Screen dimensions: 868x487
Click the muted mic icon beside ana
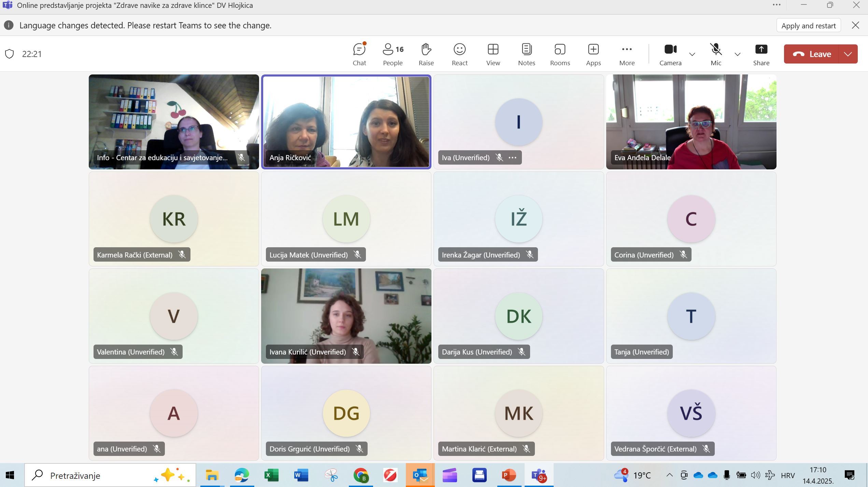[x=157, y=449]
